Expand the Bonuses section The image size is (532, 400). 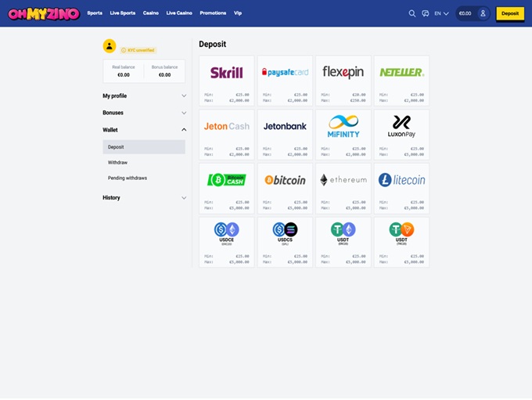click(144, 113)
